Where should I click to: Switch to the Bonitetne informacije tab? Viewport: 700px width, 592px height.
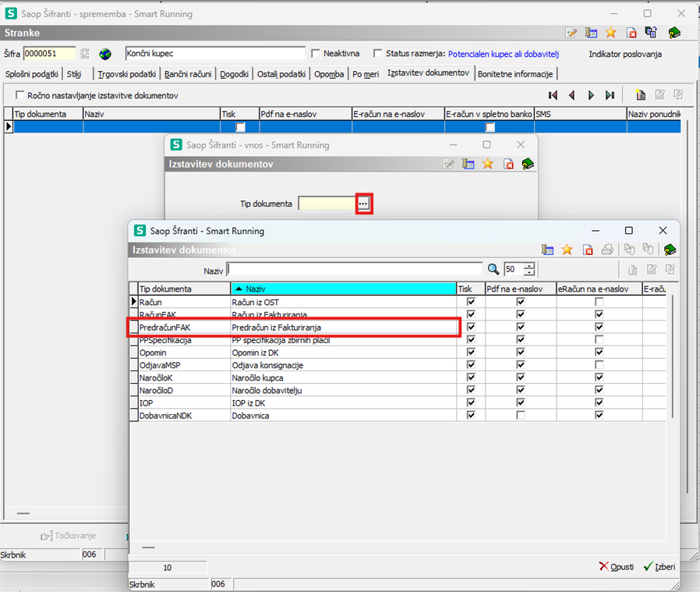515,74
